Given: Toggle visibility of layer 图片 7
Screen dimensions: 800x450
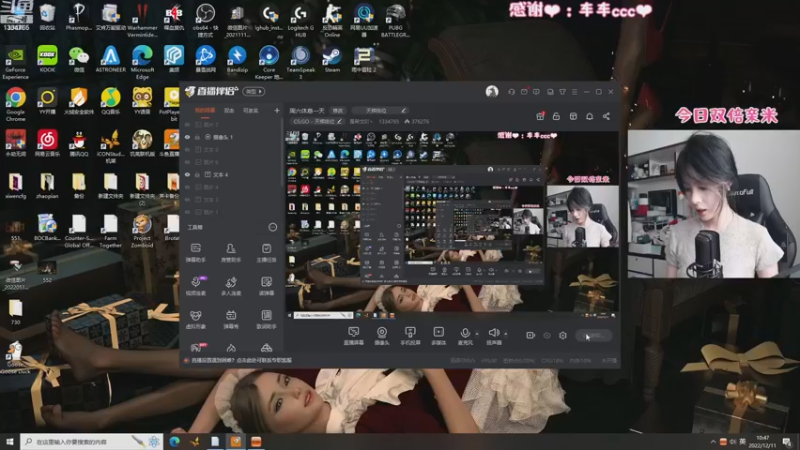Looking at the screenshot, I should (187, 124).
